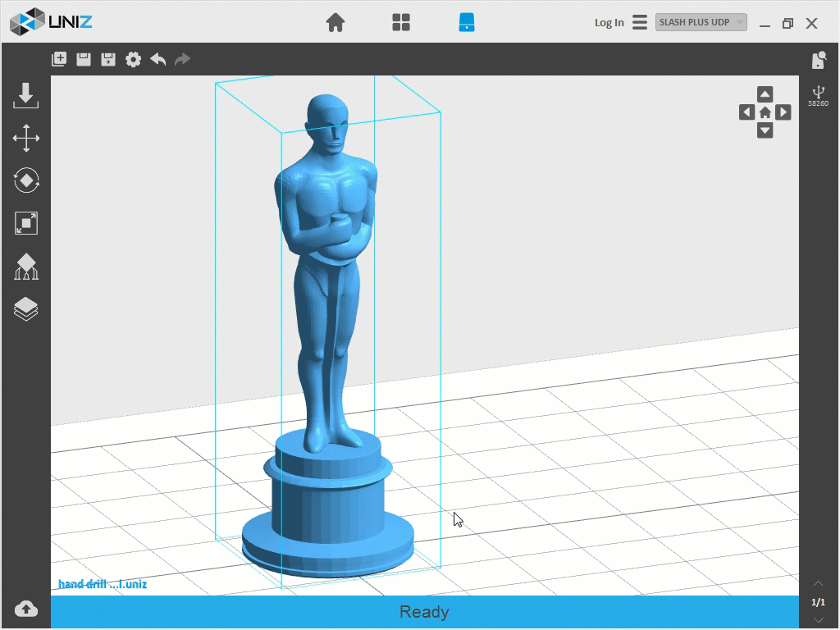Open the printer status icon at top right

tap(819, 60)
